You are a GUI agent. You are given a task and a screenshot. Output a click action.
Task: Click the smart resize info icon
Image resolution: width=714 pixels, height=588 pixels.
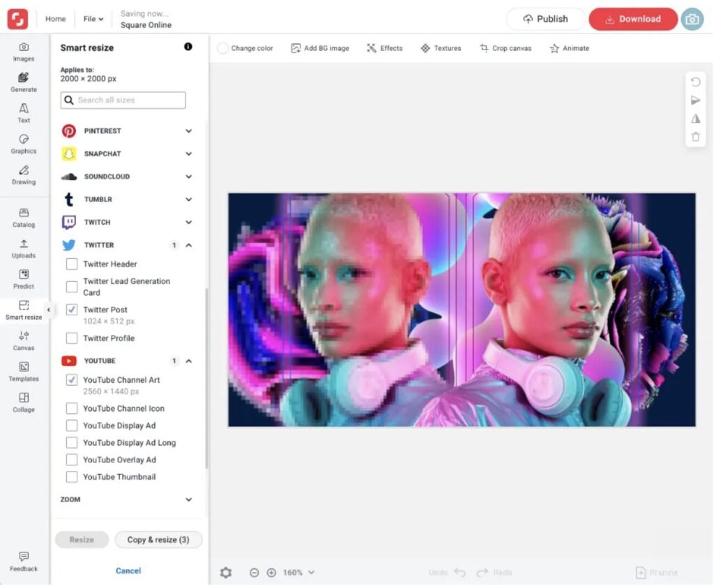(188, 47)
